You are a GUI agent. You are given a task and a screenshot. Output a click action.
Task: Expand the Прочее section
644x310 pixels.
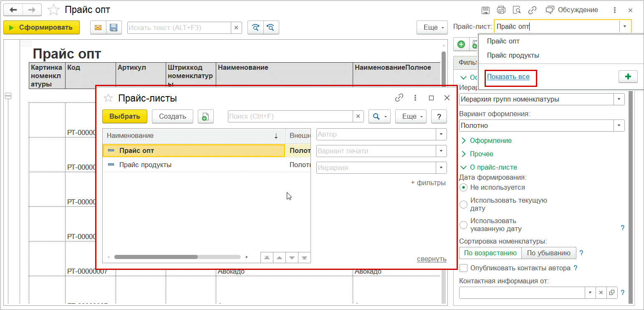pos(477,154)
